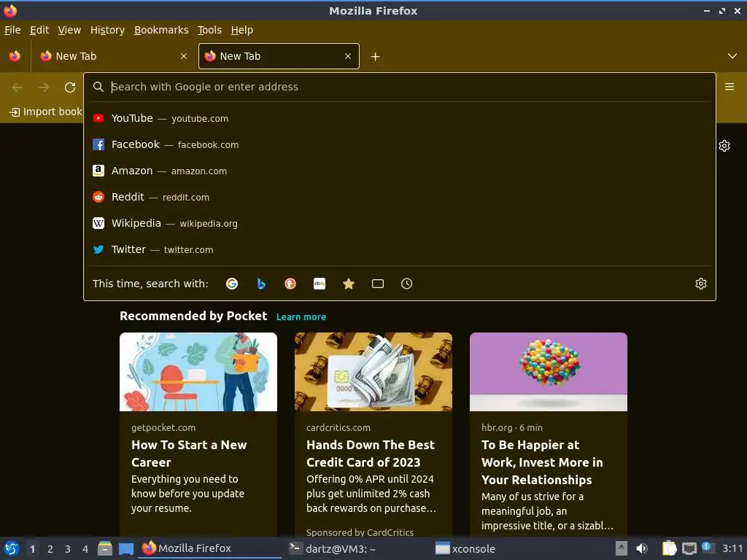
Task: Open the History menu
Action: (x=107, y=30)
